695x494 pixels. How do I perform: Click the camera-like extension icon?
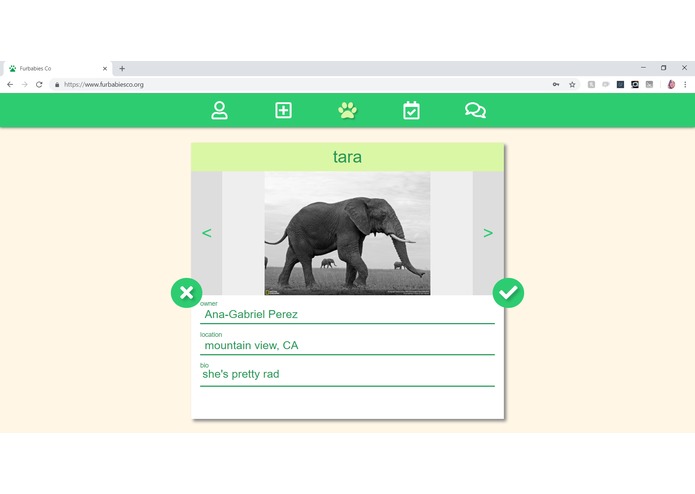tap(635, 85)
